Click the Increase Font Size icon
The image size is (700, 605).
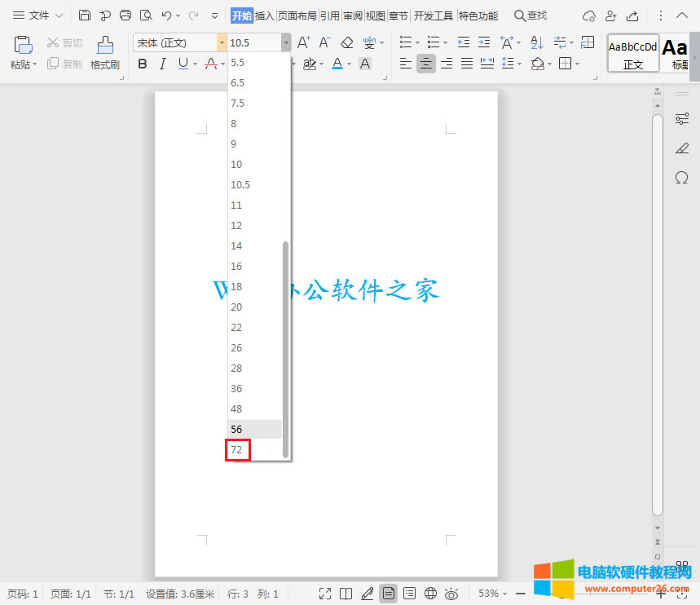click(303, 41)
